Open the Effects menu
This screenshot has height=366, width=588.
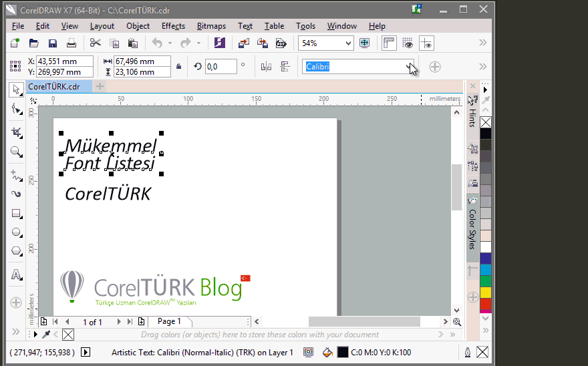173,26
